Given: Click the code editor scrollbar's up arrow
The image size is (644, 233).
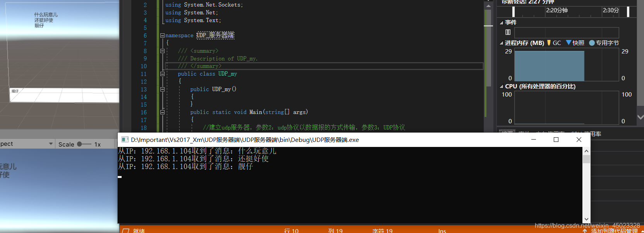Looking at the screenshot, I should click(488, 6).
